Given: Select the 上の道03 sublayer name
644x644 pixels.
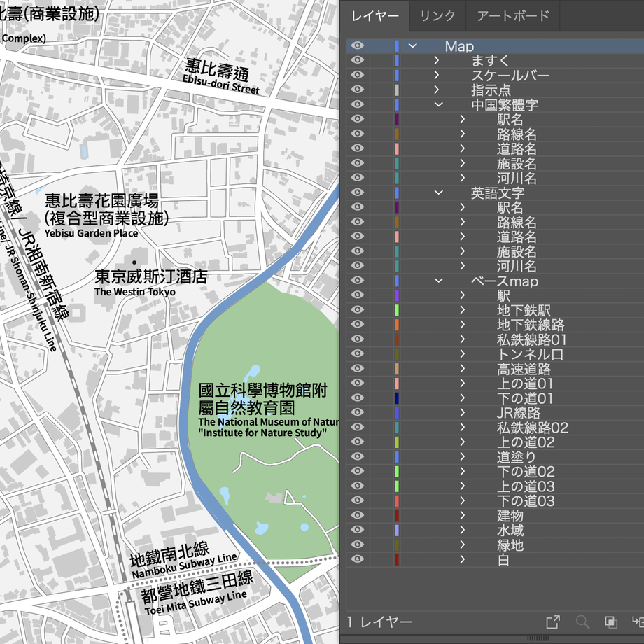Looking at the screenshot, I should click(526, 486).
